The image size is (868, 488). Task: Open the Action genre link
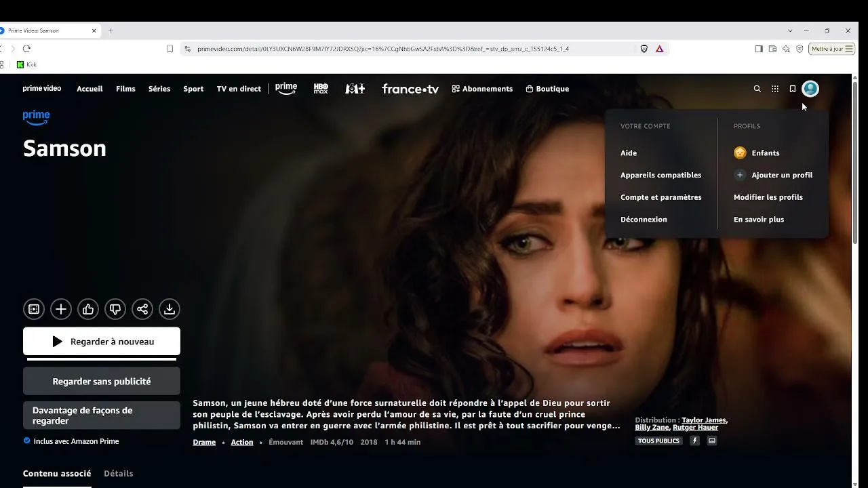[242, 442]
